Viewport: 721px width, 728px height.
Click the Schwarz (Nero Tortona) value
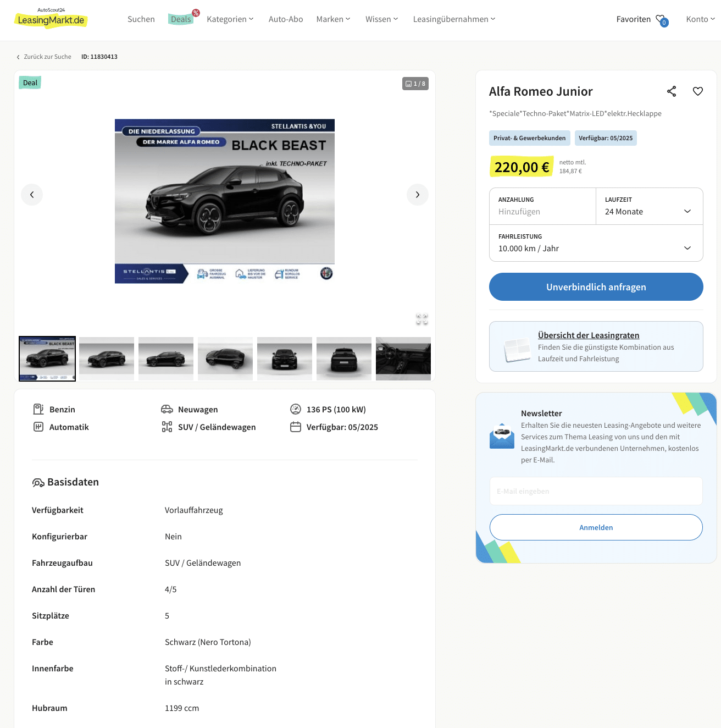click(208, 642)
